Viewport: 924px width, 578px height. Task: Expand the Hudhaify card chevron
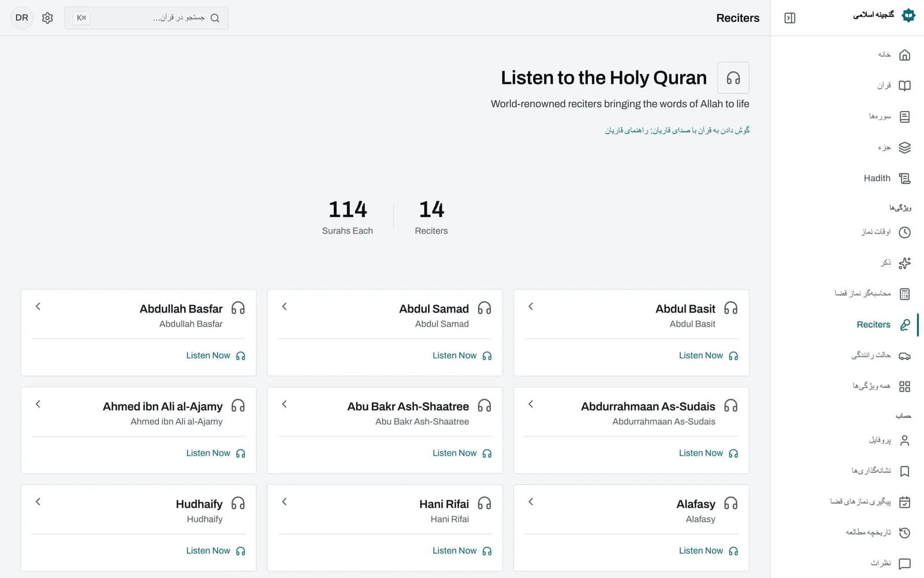(x=38, y=502)
